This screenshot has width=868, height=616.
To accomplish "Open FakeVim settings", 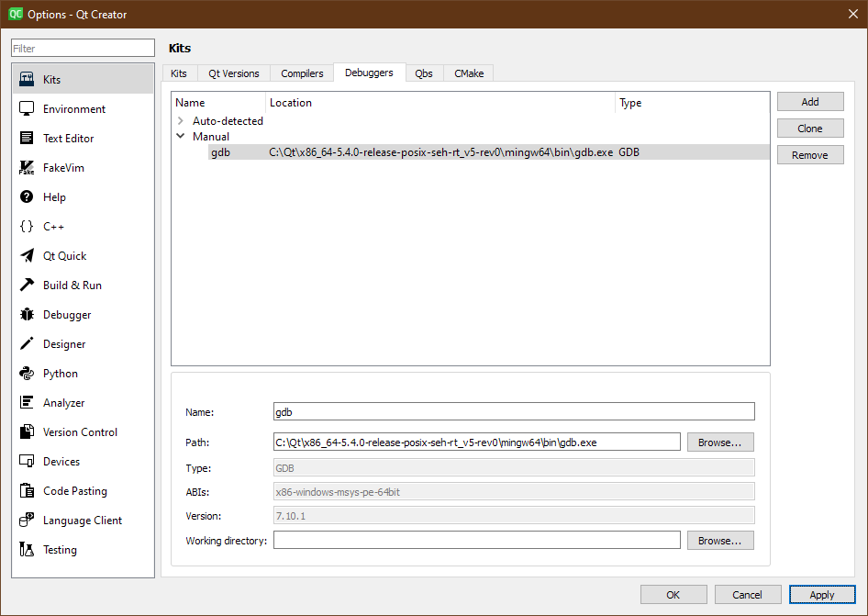I will click(28, 167).
